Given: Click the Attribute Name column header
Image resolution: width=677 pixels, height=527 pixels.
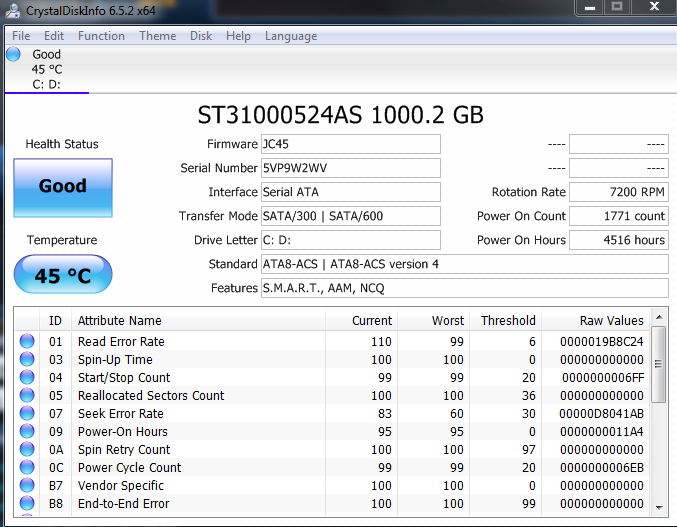Looking at the screenshot, I should pos(198,321).
